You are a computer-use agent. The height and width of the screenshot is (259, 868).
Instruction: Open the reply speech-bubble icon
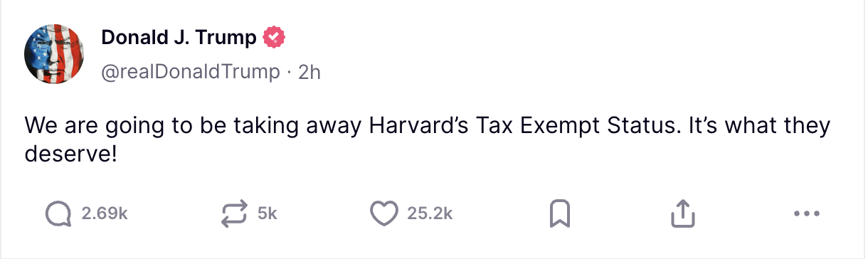pos(58,213)
